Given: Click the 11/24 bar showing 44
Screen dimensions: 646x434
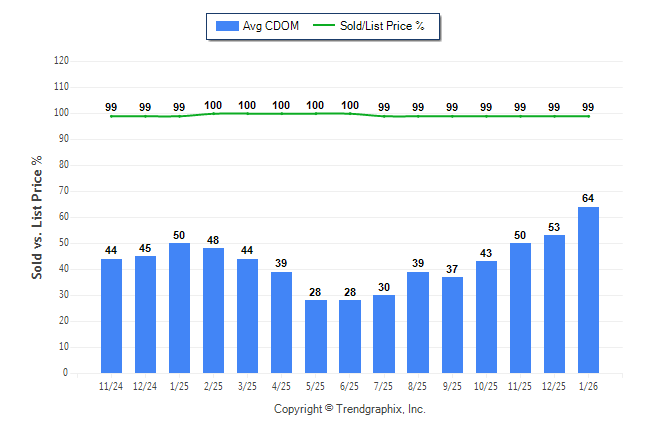Looking at the screenshot, I should click(x=112, y=316).
